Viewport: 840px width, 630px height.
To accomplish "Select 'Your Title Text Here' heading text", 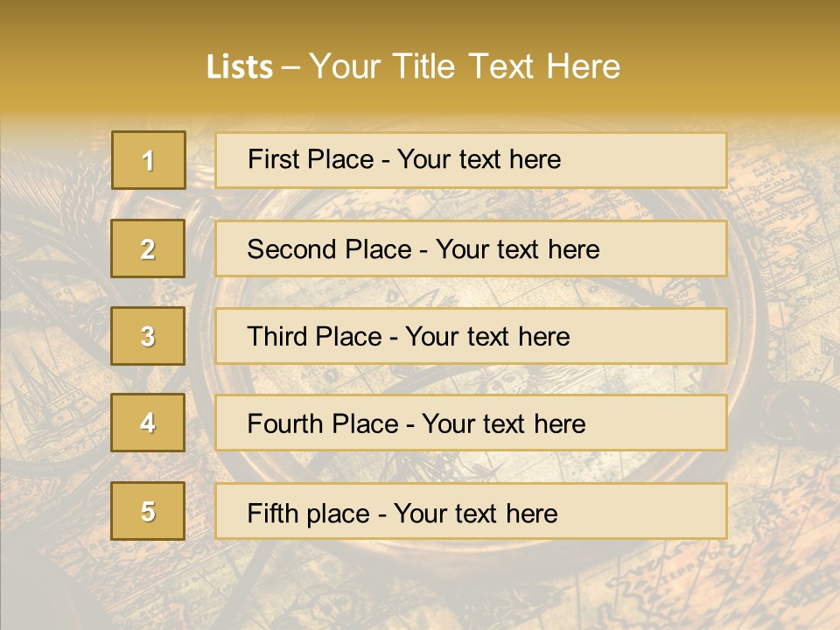I will point(465,66).
